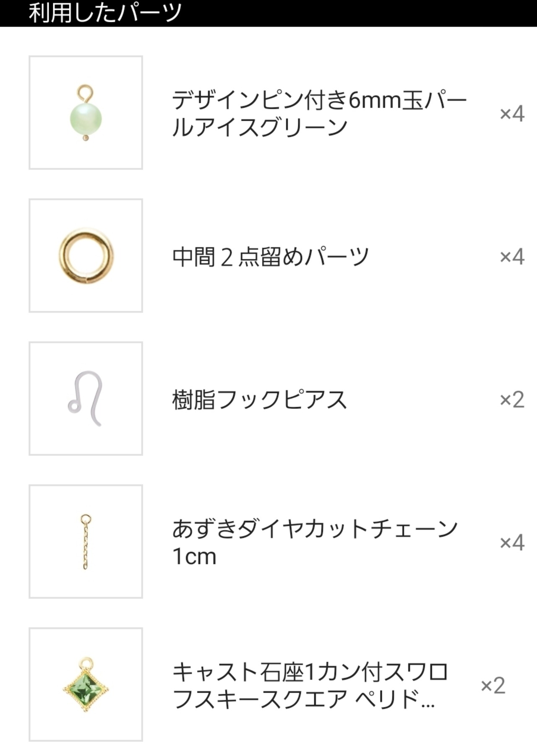Open the gold chain part image
Screen dimensions: 537x756
[86, 541]
